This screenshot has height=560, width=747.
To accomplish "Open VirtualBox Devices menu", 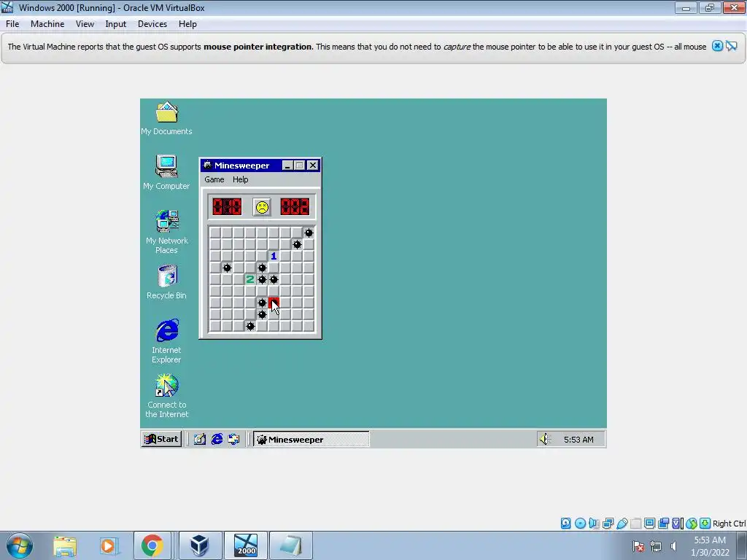I will 152,24.
